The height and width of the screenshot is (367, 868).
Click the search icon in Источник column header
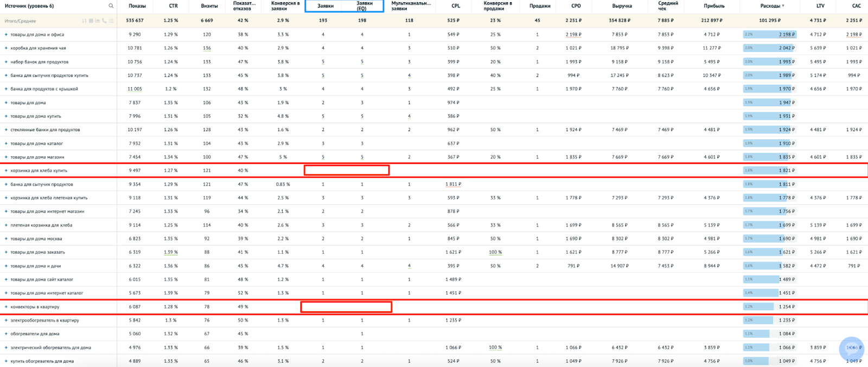[111, 6]
